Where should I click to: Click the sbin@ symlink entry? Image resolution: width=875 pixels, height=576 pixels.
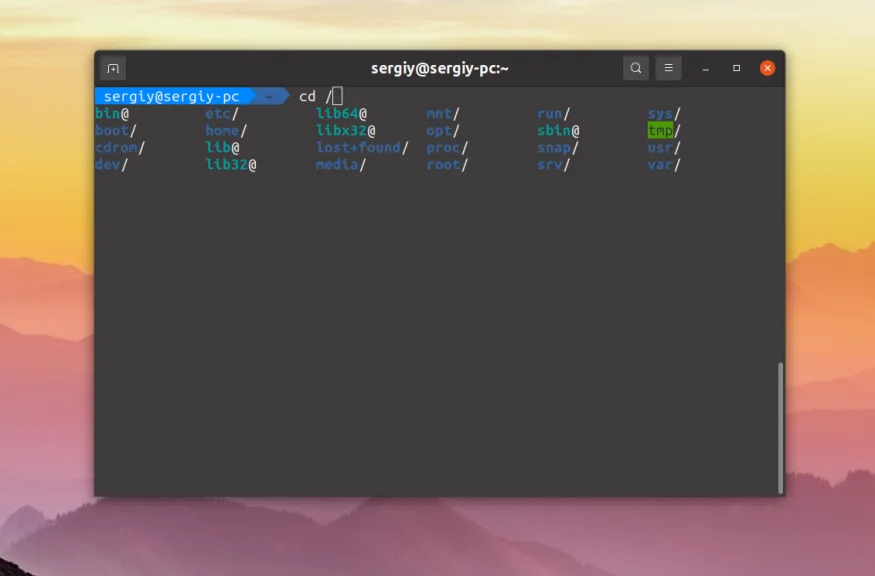coord(556,129)
